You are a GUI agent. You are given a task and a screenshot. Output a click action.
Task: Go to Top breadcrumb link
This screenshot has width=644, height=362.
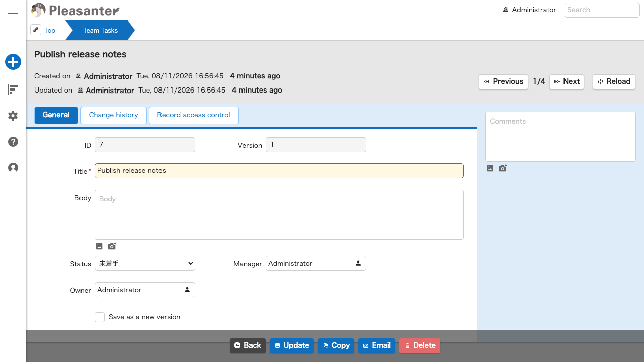50,30
